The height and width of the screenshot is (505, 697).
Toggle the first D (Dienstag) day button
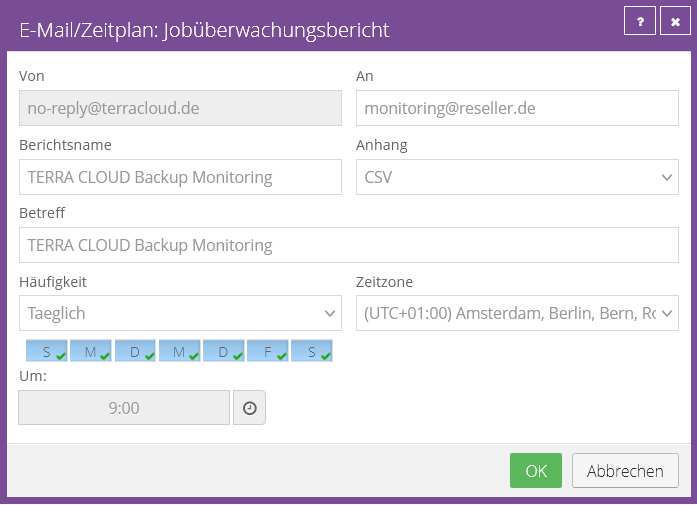pyautogui.click(x=135, y=351)
